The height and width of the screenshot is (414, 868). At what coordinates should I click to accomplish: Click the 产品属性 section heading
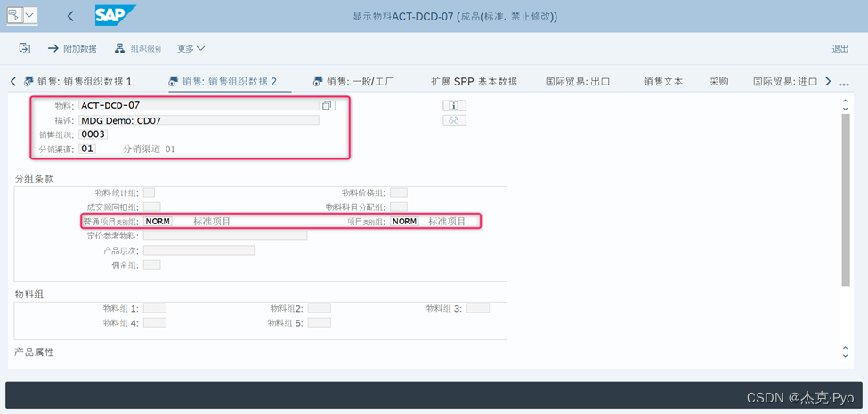point(35,352)
